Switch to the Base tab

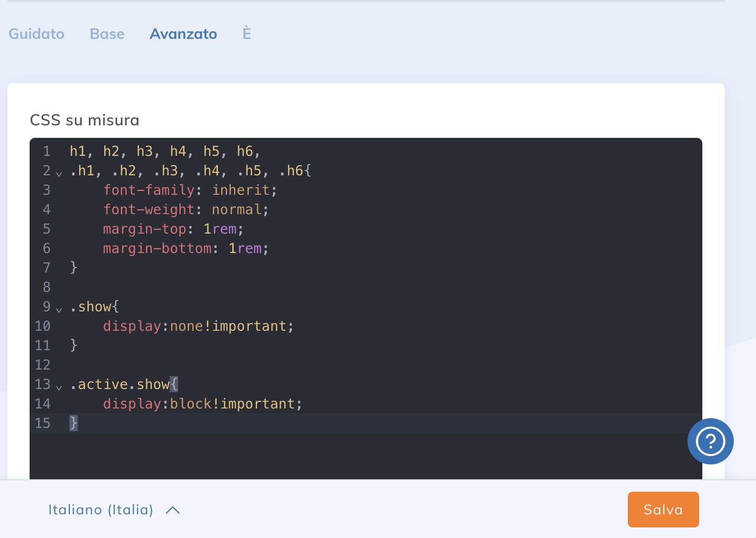pyautogui.click(x=107, y=34)
